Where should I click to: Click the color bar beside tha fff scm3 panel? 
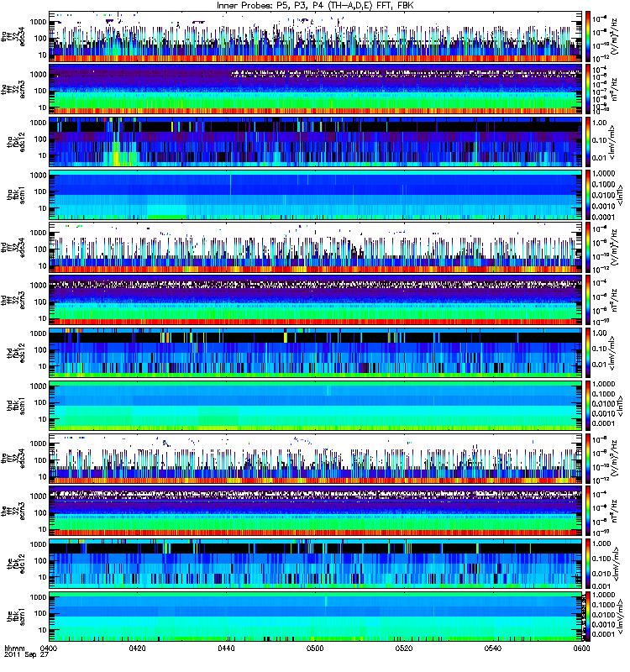pos(587,89)
